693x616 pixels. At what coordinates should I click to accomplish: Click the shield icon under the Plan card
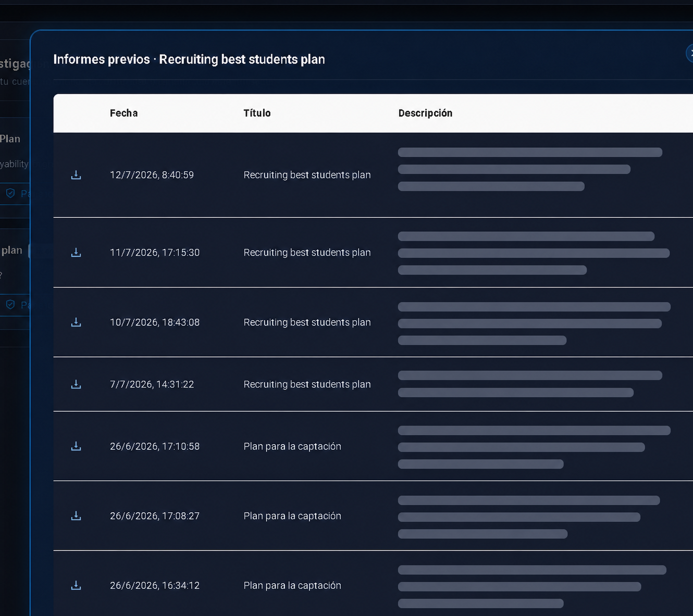[10, 193]
